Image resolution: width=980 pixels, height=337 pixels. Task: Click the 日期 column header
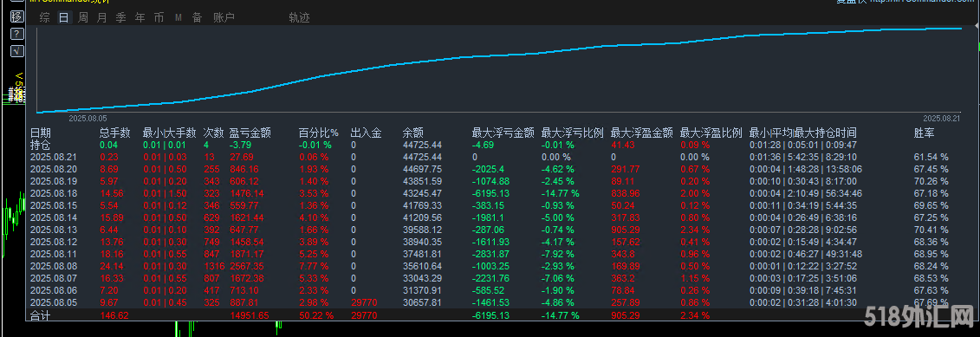pyautogui.click(x=41, y=133)
